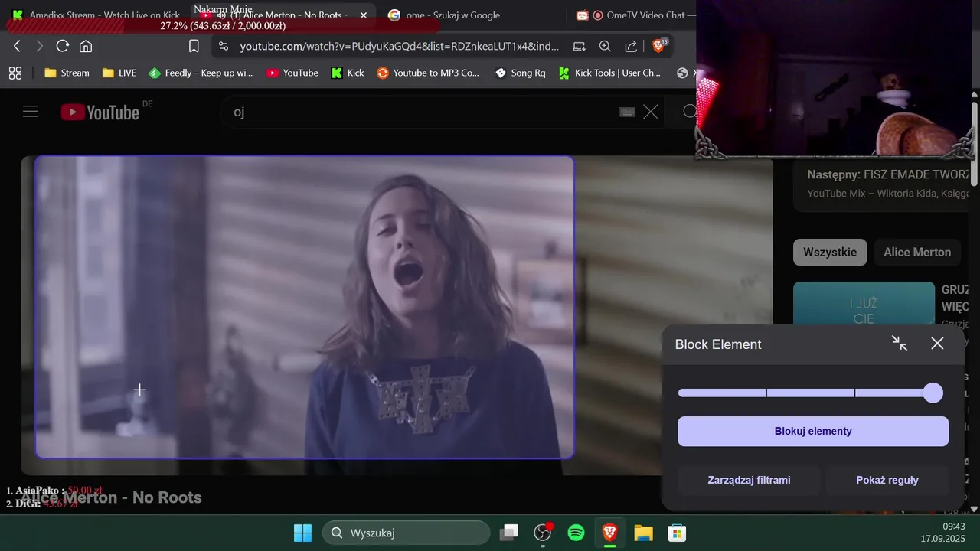Switch to OmeTV Video Chat tab
Image resolution: width=980 pixels, height=551 pixels.
click(634, 15)
